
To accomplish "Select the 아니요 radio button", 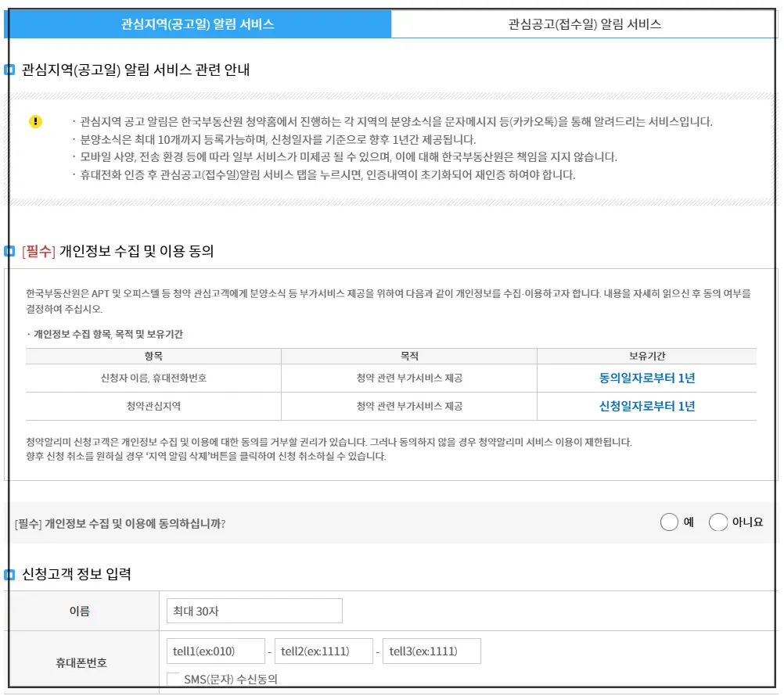I will tap(717, 522).
